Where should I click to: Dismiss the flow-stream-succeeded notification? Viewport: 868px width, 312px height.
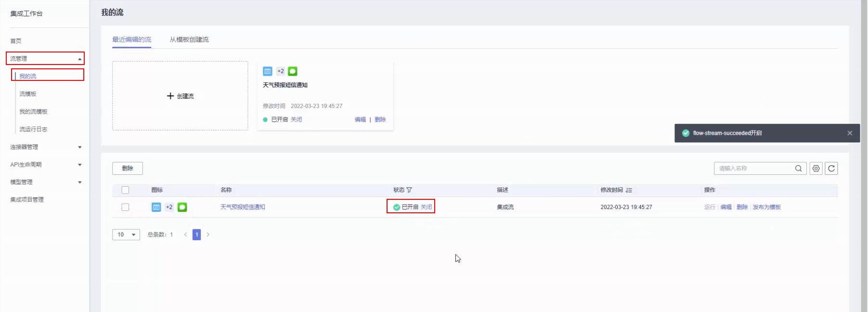(850, 133)
